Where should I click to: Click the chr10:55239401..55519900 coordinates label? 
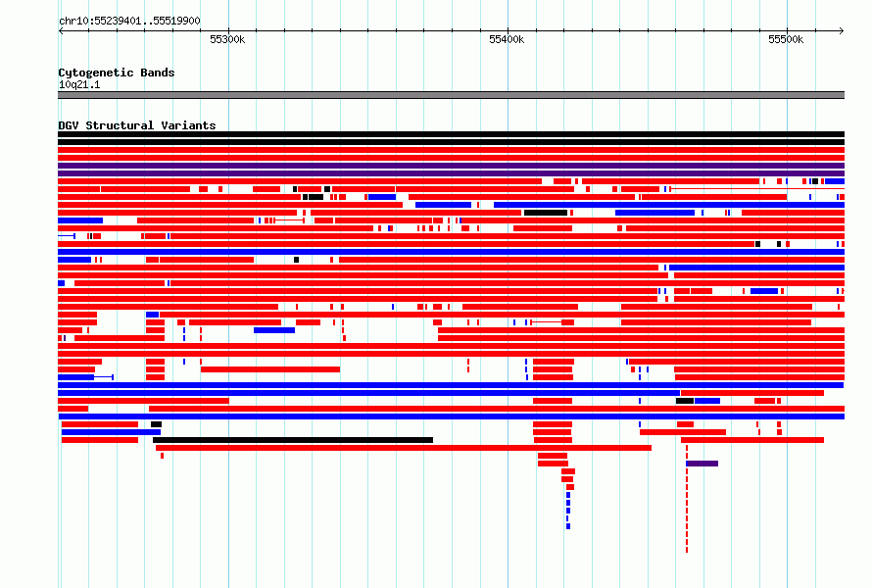pyautogui.click(x=129, y=21)
